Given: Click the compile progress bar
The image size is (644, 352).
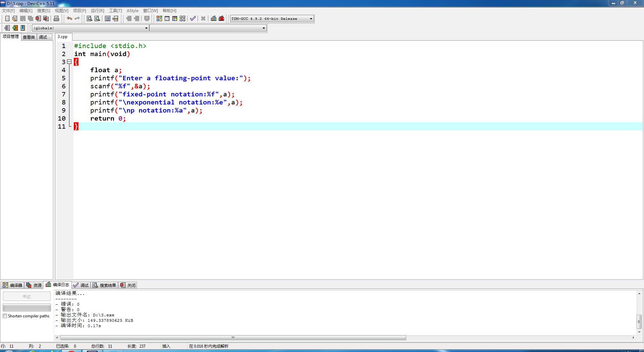Looking at the screenshot, I should pos(27,307).
